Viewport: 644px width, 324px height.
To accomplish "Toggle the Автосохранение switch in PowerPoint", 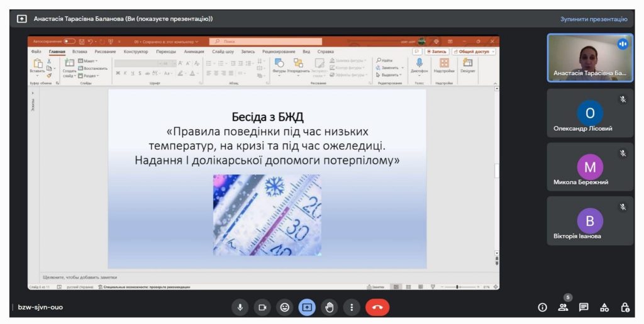I will (x=69, y=42).
